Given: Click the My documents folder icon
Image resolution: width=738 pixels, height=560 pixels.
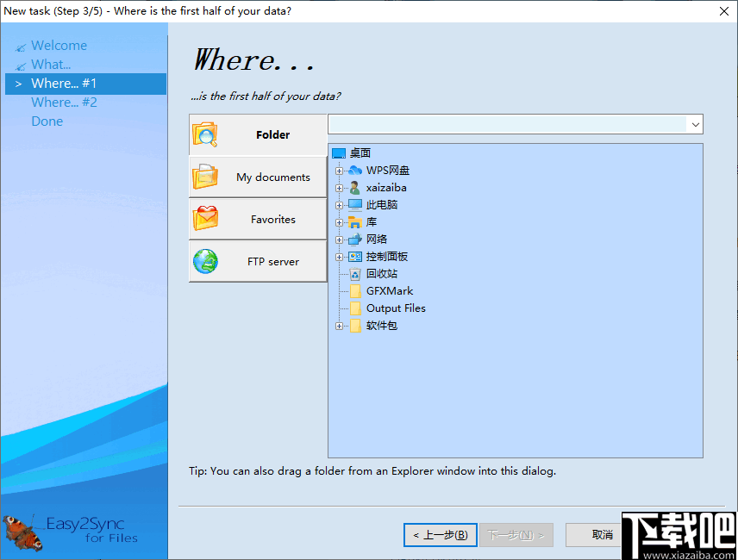Looking at the screenshot, I should (206, 177).
